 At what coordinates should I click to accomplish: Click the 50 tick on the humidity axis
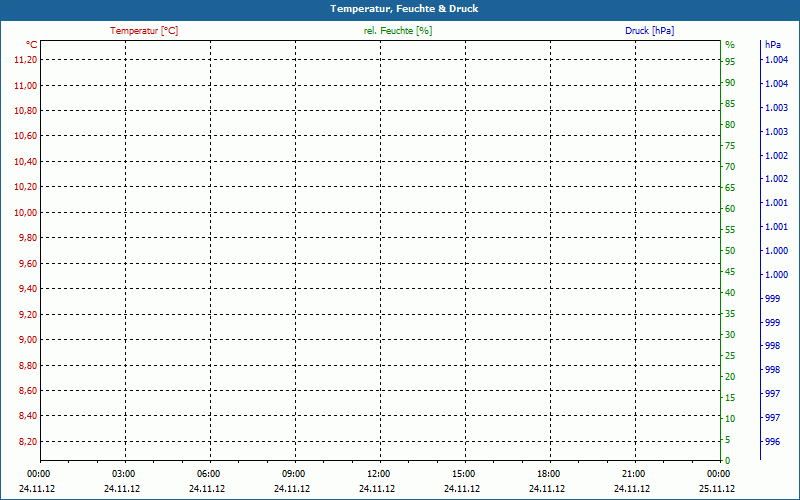click(730, 251)
